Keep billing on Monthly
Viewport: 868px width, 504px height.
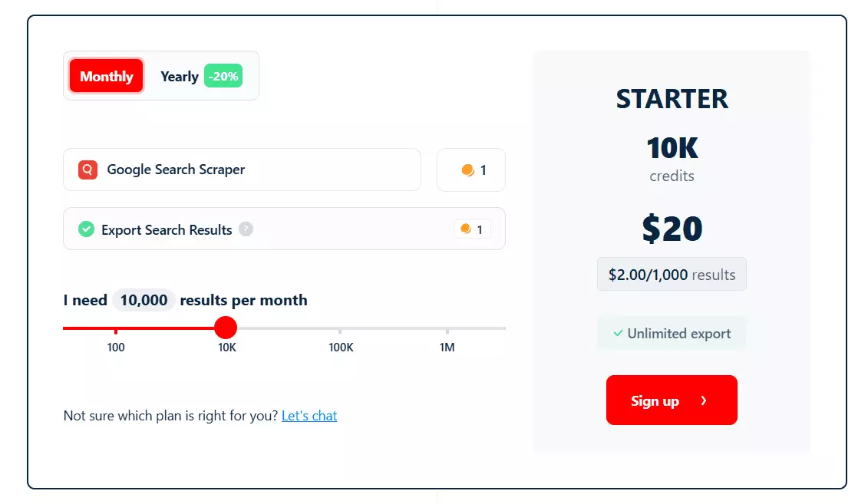click(x=106, y=76)
